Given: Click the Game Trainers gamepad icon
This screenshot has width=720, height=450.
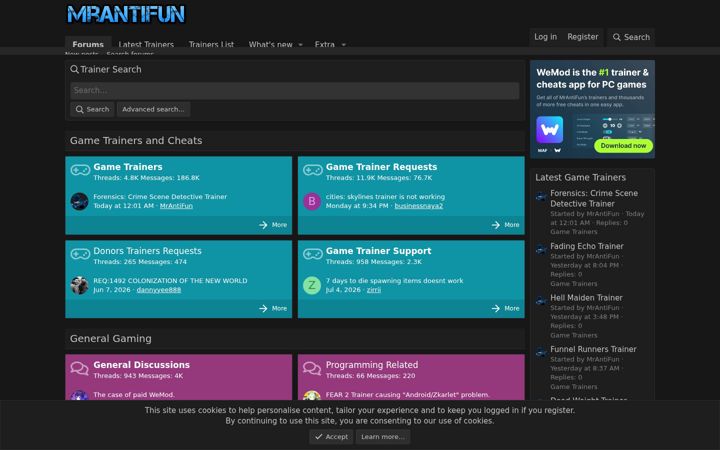Looking at the screenshot, I should 80,170.
